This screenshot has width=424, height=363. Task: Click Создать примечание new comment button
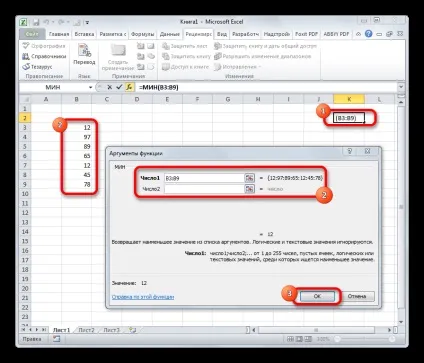point(118,56)
